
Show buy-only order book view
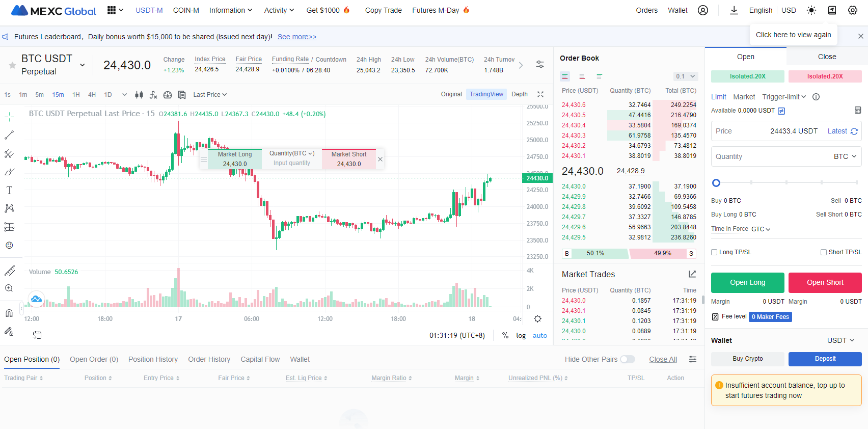tap(599, 76)
